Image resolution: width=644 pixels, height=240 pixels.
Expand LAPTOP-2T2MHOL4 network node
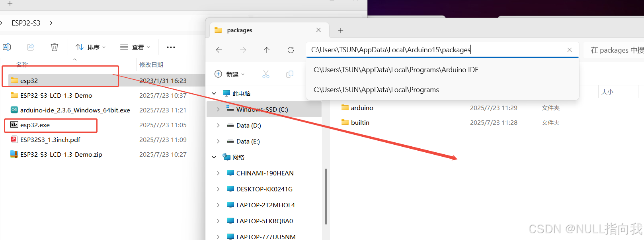218,205
